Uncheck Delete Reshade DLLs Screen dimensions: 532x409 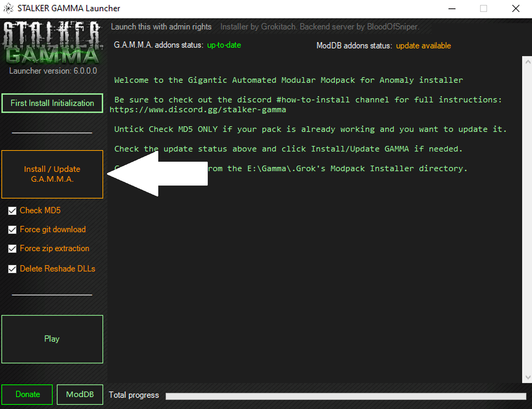[x=12, y=269]
